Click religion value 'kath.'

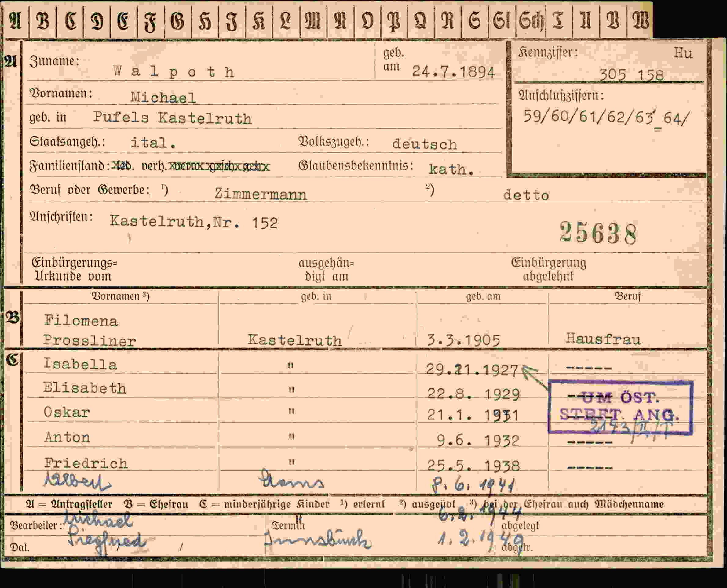click(451, 169)
